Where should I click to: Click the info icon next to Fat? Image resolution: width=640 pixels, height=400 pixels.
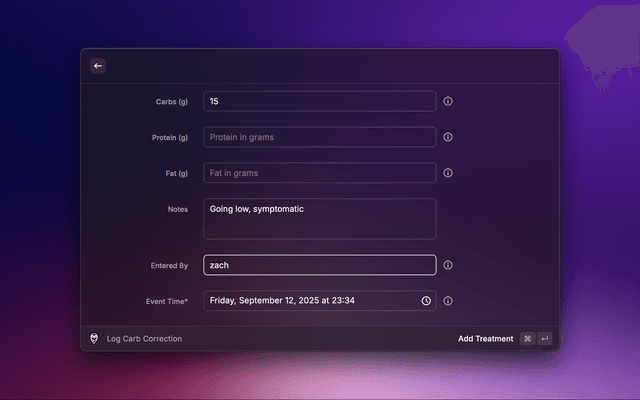click(x=448, y=173)
